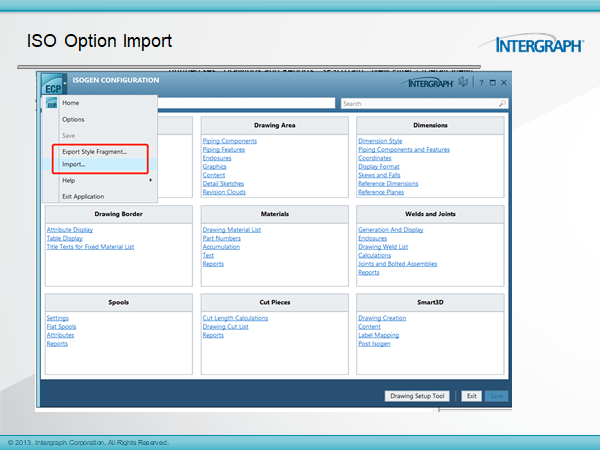Click the search magnifier icon
This screenshot has height=450, width=600.
502,103
